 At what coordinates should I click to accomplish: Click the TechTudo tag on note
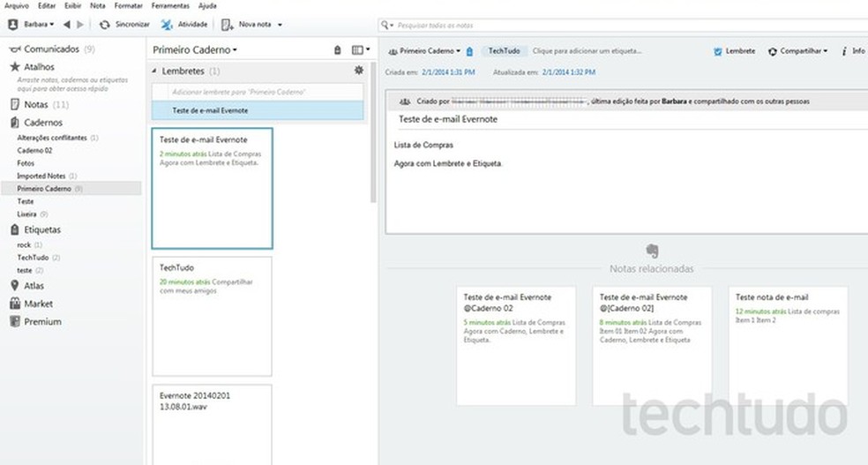pos(504,51)
